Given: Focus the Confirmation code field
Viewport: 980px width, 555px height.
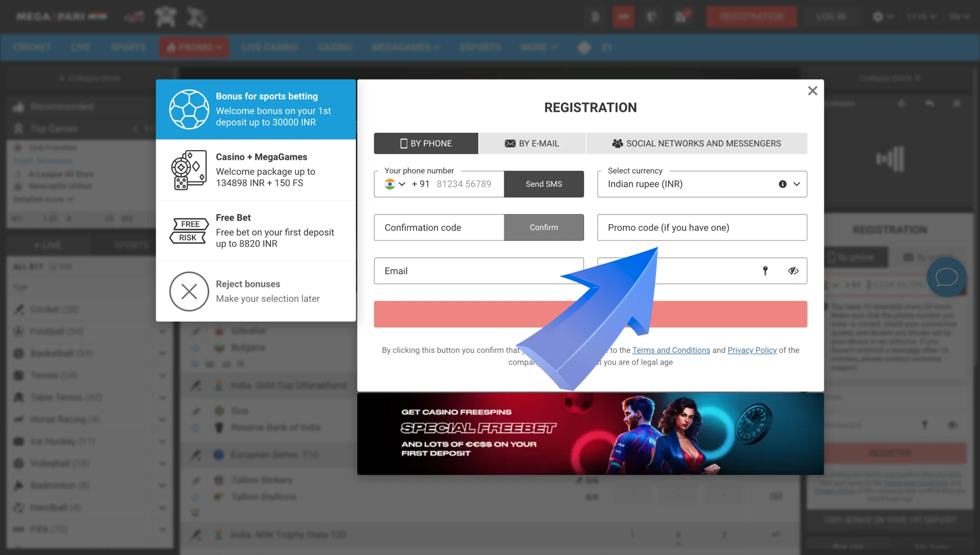Looking at the screenshot, I should click(439, 228).
